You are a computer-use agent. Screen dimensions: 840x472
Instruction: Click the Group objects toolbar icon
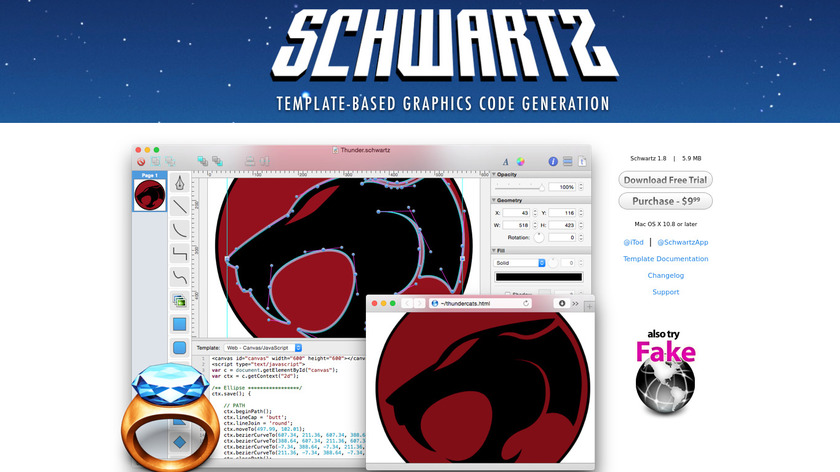tap(155, 161)
